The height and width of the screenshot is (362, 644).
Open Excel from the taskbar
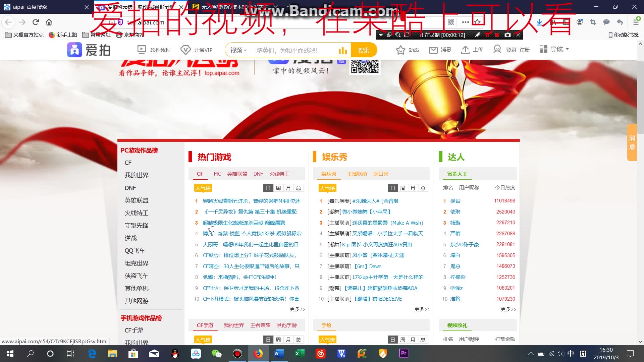point(300,353)
